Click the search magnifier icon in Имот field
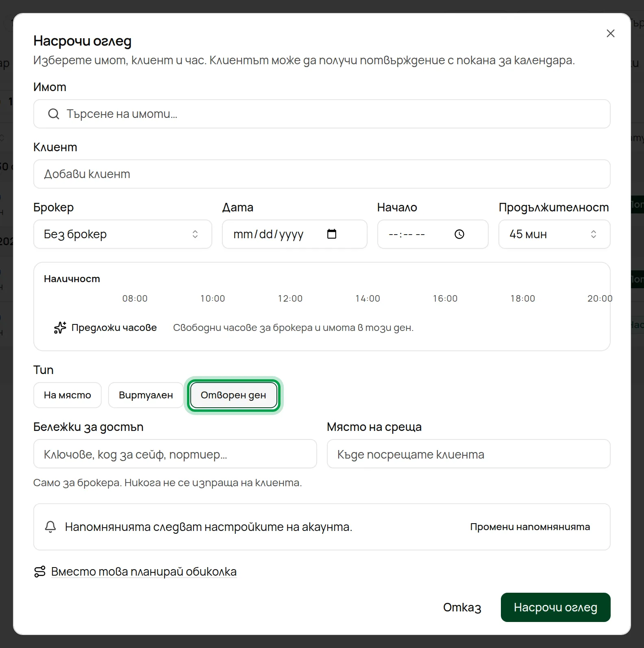Viewport: 644px width, 648px height. (53, 114)
